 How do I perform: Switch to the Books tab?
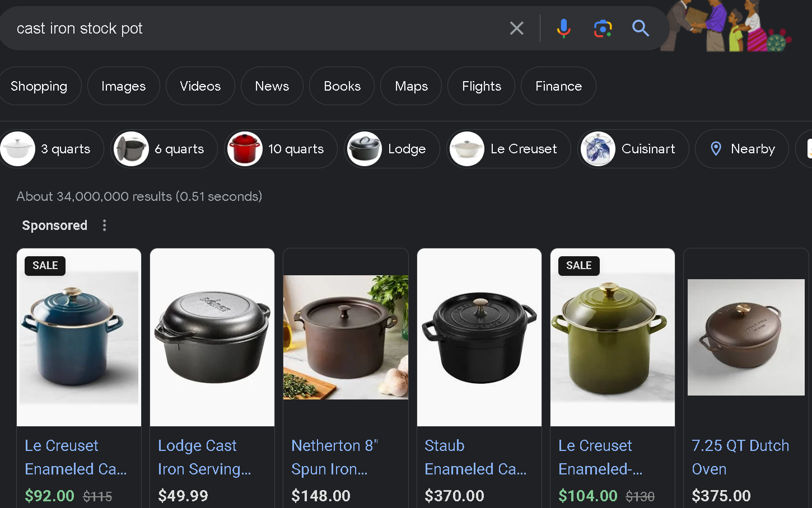tap(342, 86)
